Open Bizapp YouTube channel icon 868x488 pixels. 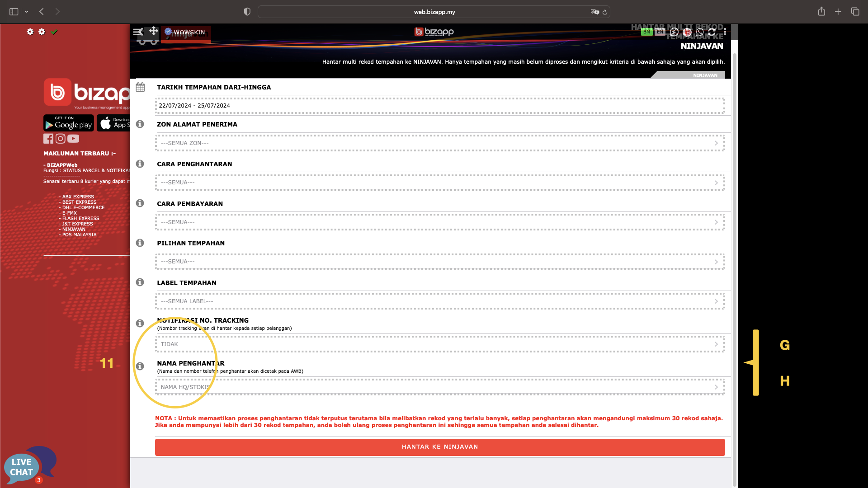(x=73, y=139)
